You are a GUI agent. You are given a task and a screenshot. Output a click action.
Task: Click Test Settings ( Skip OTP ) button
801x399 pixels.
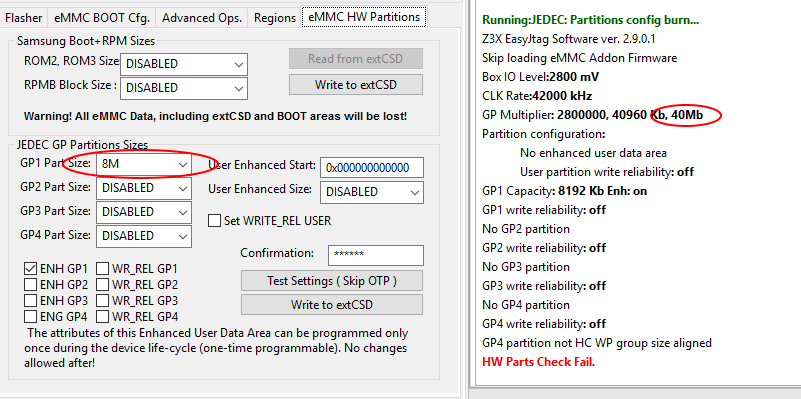pos(332,280)
